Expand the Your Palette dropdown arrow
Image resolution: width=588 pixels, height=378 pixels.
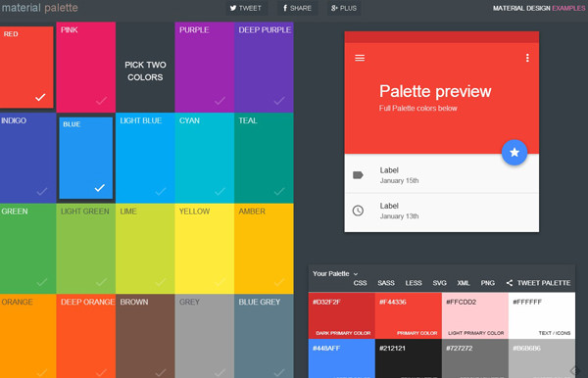tap(356, 274)
